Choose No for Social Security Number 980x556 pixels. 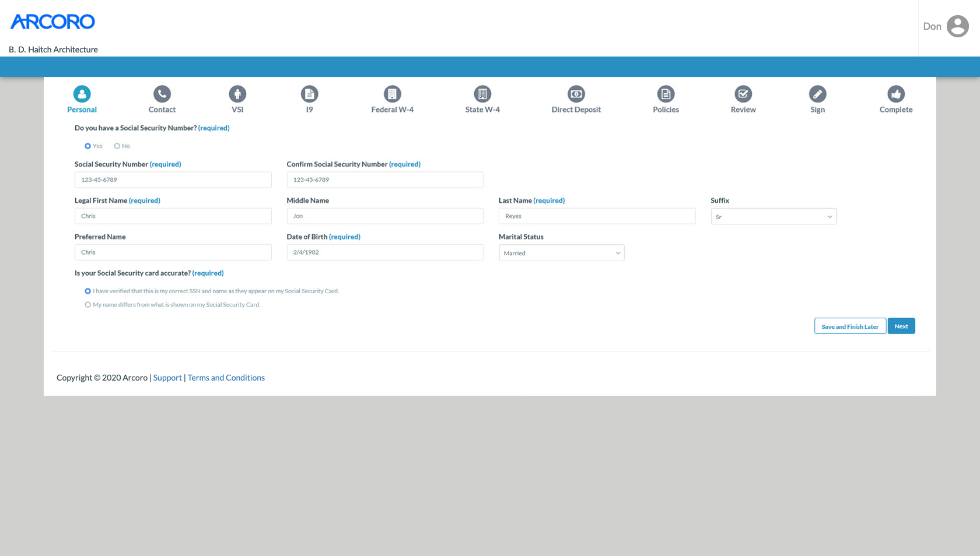point(117,146)
